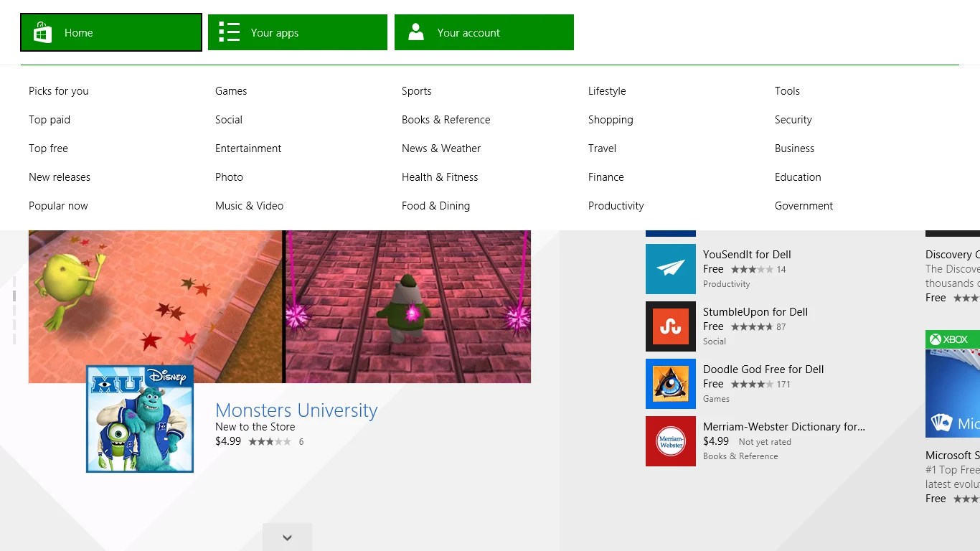Open Your apps via the list icon
Image resolution: width=980 pixels, height=551 pixels.
[229, 32]
